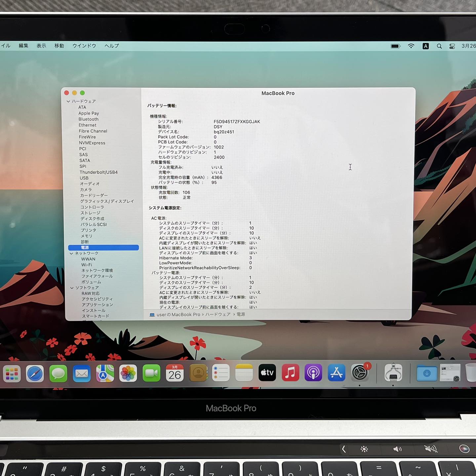
Task: Select ストレージ in the hardware list
Action: pyautogui.click(x=90, y=213)
